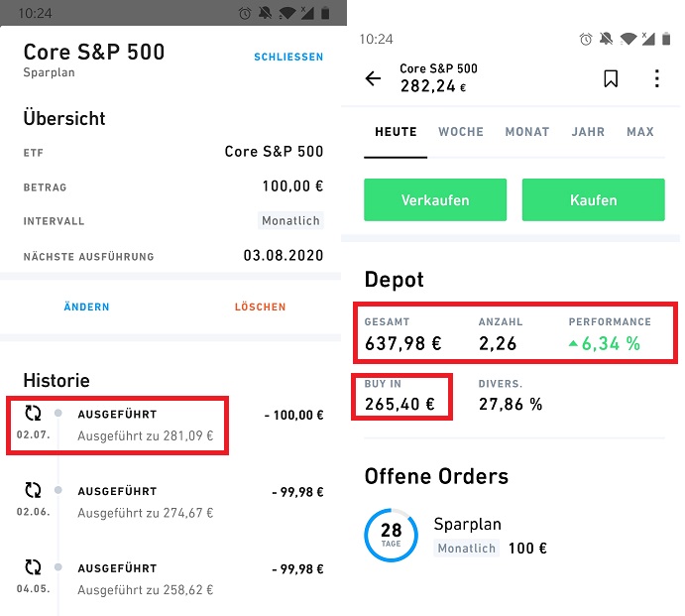Tap the '- 99,98 €' amount for 02.06.
685x616 pixels.
coord(297,492)
